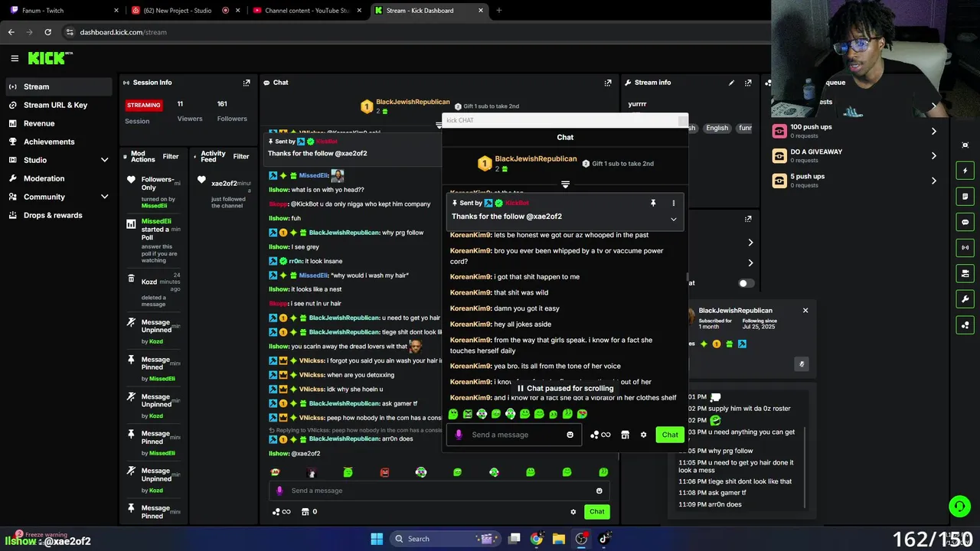
Task: Click note page icon in right sidebar
Action: (x=965, y=197)
